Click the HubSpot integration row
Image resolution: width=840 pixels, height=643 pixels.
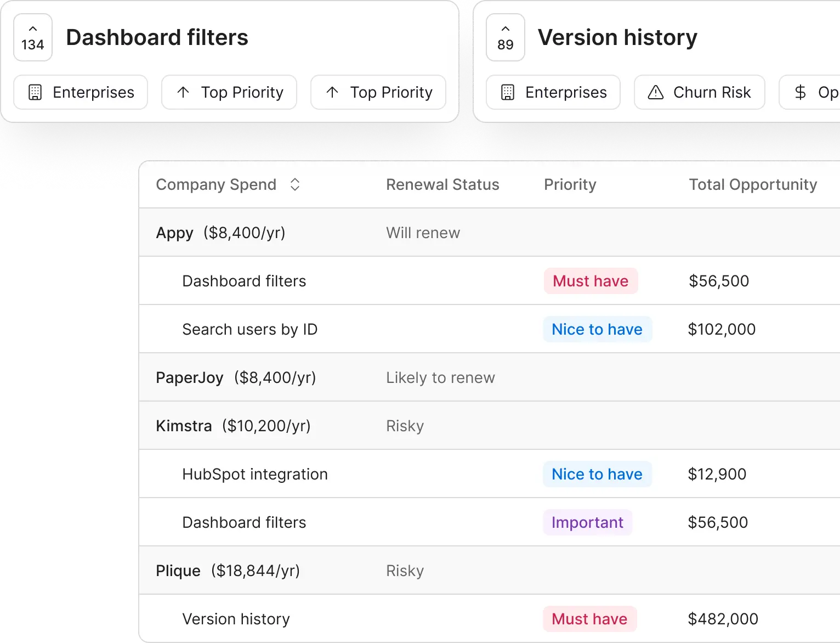tap(489, 474)
